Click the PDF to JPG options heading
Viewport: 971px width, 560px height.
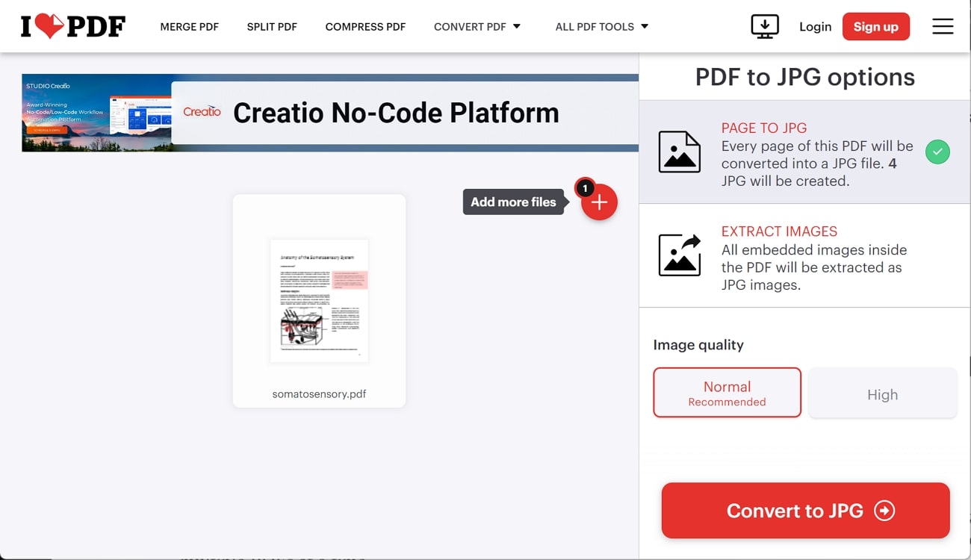804,77
